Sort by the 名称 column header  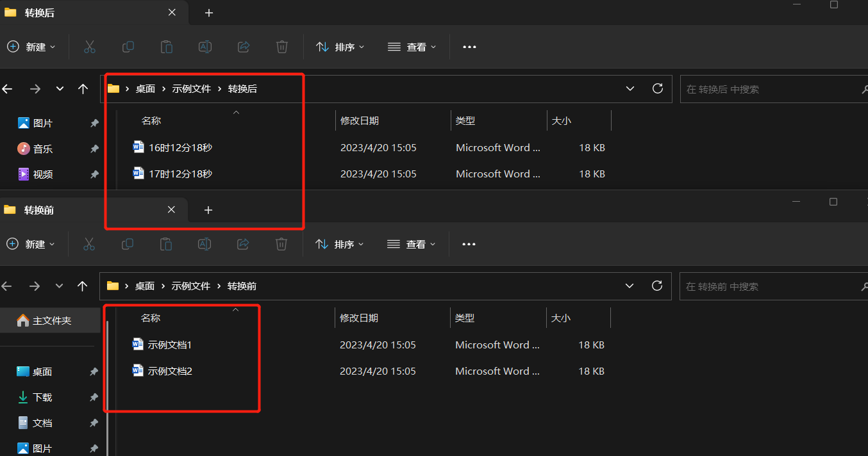pos(151,120)
